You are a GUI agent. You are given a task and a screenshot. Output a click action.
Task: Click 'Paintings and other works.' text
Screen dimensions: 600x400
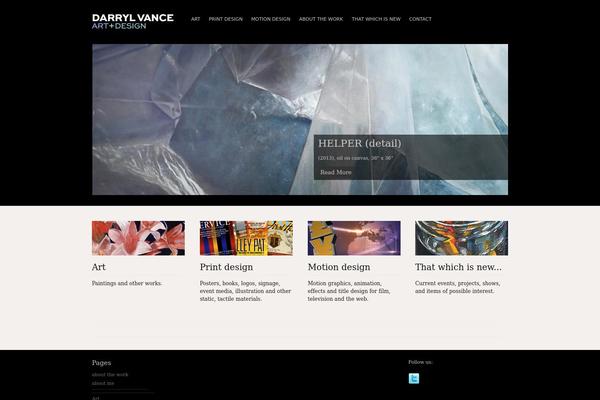tap(127, 283)
